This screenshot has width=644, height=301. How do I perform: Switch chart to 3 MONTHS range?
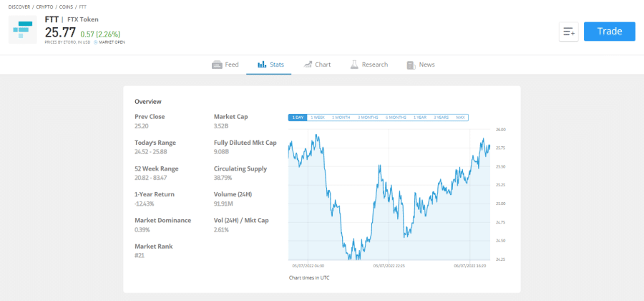pyautogui.click(x=368, y=118)
